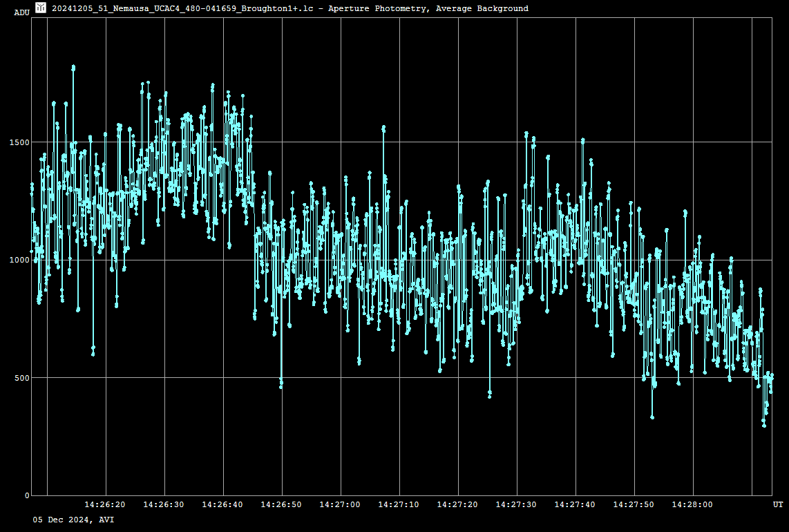The width and height of the screenshot is (789, 532).
Task: Click the '14:26:30' time label
Action: pos(164,504)
